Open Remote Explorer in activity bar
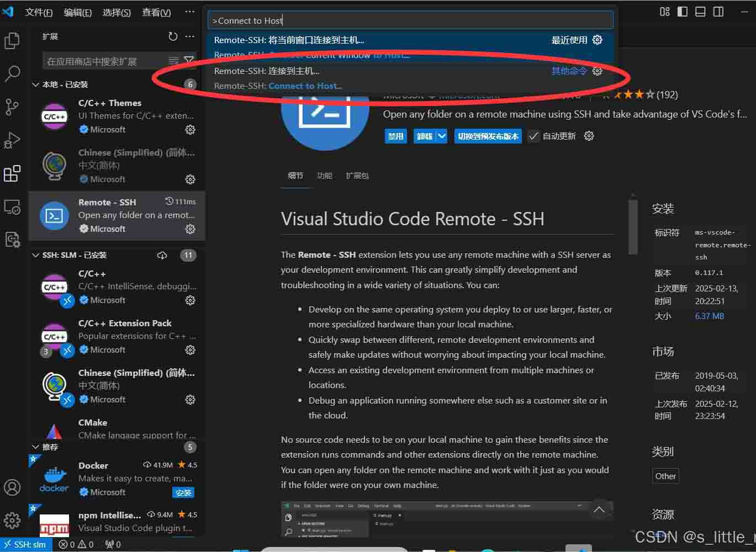 tap(12, 207)
